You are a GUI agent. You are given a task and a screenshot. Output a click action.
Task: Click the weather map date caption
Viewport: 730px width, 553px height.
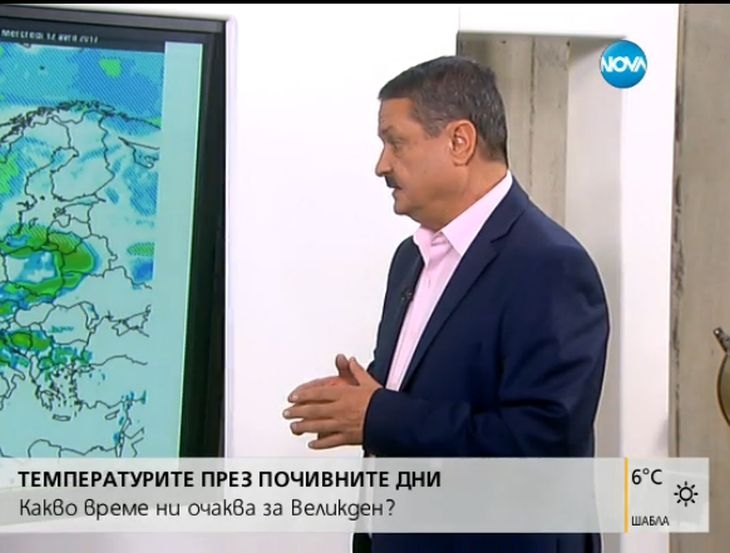[50, 36]
